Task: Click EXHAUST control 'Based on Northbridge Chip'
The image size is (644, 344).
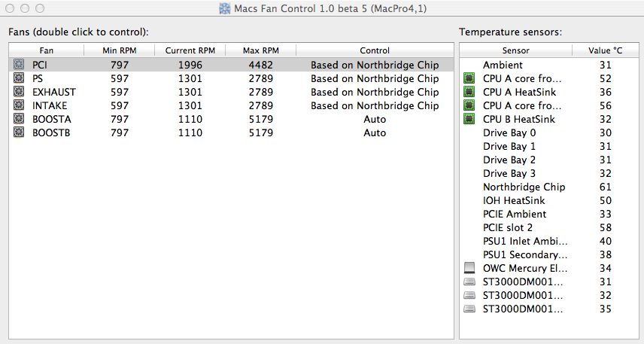Action: [375, 92]
